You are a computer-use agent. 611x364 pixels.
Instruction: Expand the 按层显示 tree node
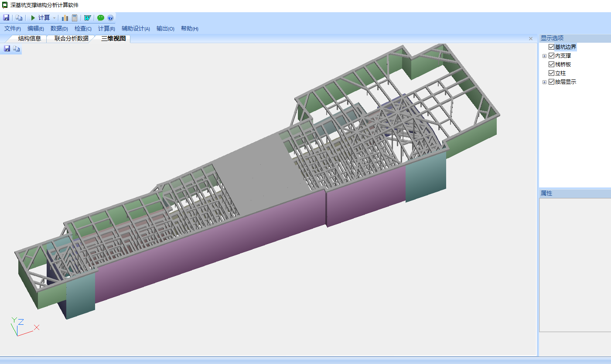(544, 82)
